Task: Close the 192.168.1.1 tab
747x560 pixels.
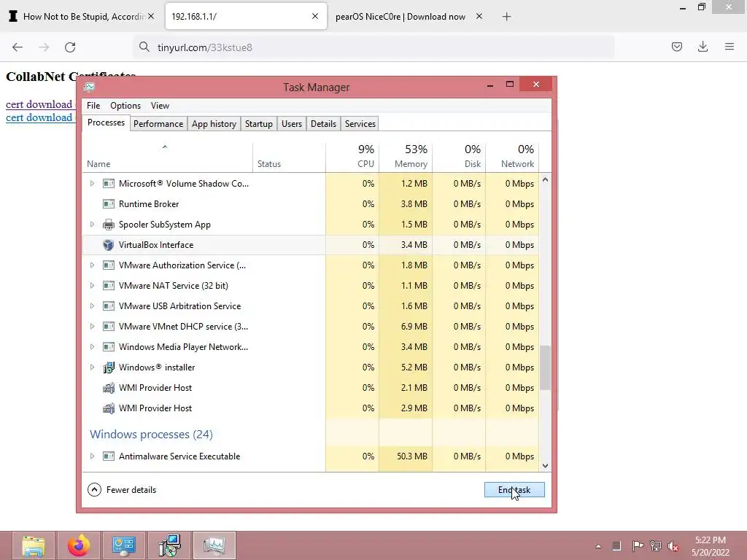Action: [x=315, y=16]
